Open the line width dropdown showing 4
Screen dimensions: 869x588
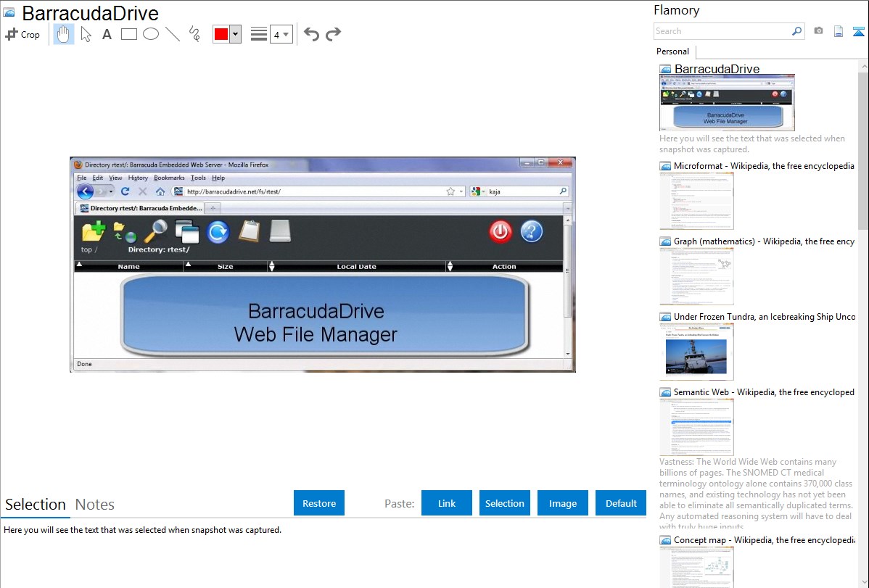[x=281, y=34]
